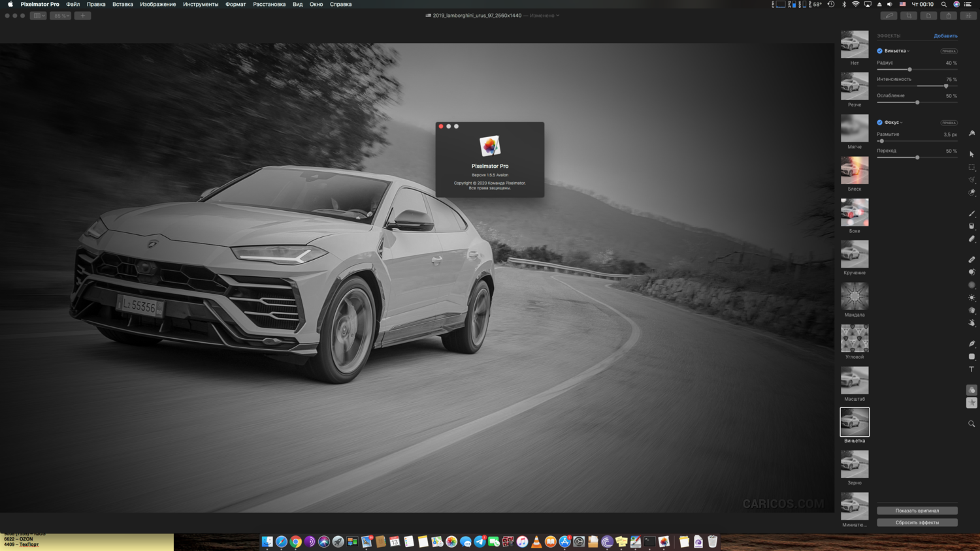
Task: Select the Zoom magnifier tool
Action: point(972,424)
